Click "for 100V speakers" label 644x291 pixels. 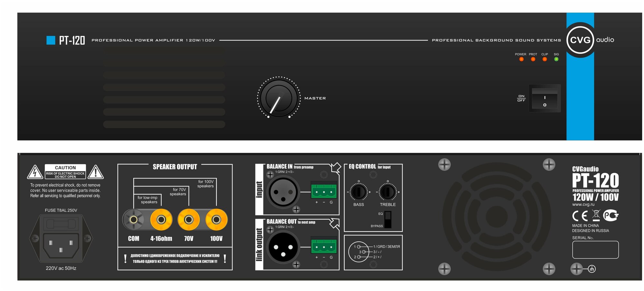pos(206,184)
